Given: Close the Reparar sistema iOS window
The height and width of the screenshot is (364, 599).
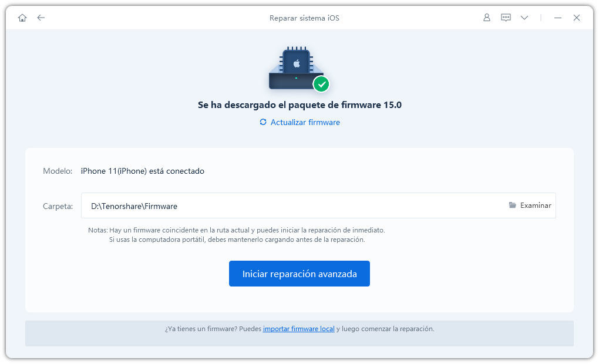Looking at the screenshot, I should 577,18.
